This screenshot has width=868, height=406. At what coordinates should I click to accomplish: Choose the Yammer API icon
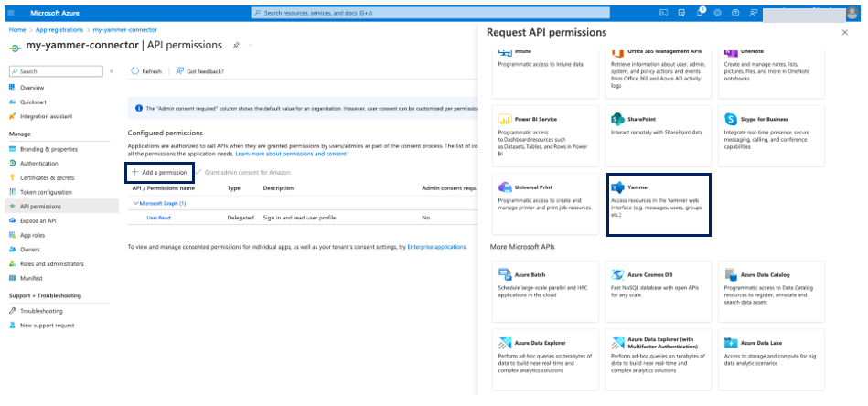point(617,187)
